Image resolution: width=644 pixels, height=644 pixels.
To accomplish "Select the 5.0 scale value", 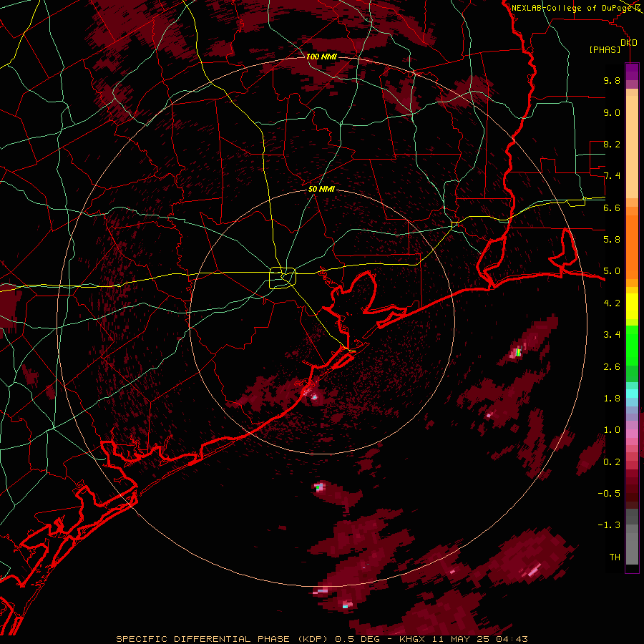I will pyautogui.click(x=612, y=271).
